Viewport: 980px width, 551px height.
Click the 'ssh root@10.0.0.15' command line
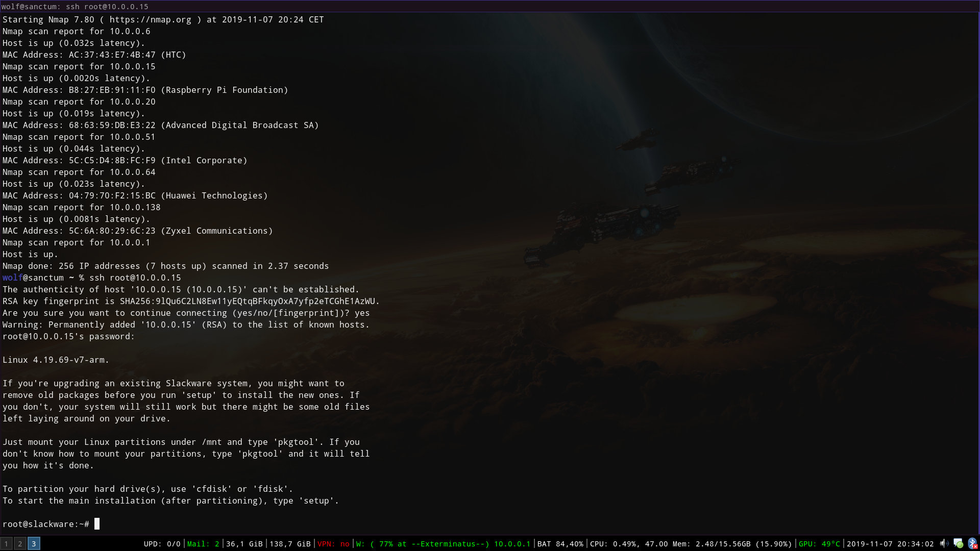tap(135, 278)
